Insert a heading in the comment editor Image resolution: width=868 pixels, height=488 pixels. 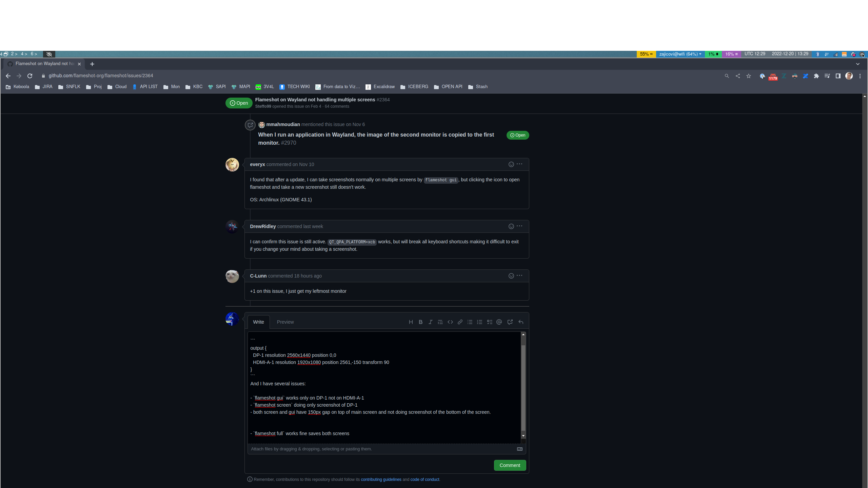click(x=411, y=322)
